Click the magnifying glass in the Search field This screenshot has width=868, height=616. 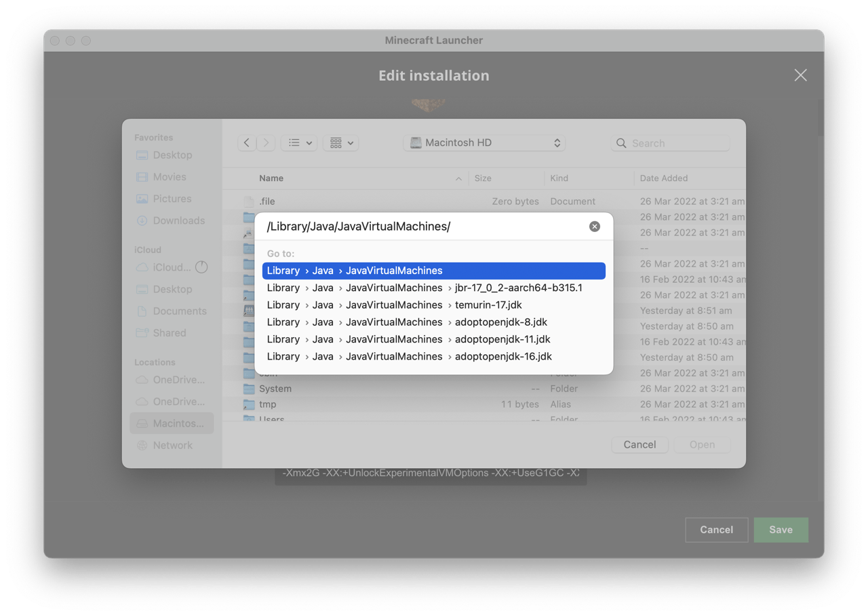click(621, 143)
